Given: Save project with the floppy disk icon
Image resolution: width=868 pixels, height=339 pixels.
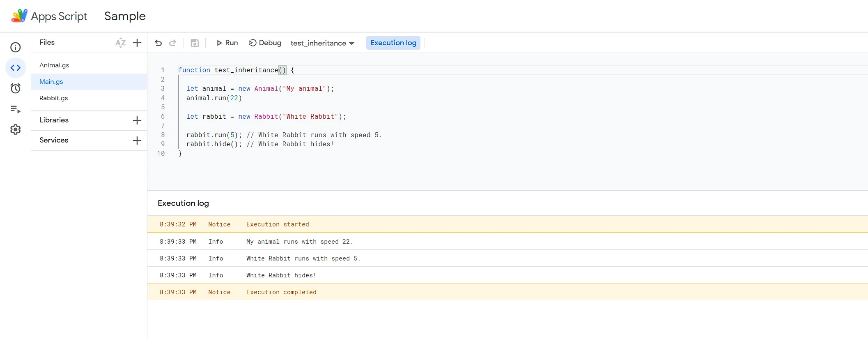Looking at the screenshot, I should (x=195, y=43).
